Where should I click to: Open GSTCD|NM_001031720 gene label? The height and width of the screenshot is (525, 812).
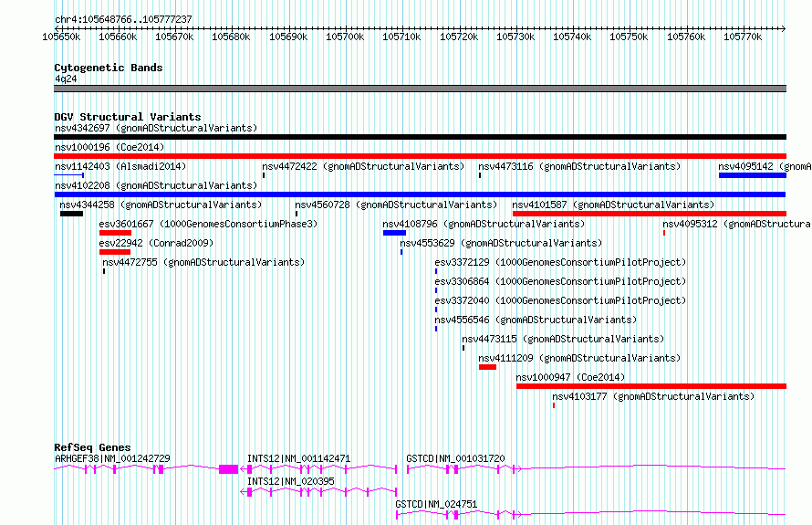(455, 458)
